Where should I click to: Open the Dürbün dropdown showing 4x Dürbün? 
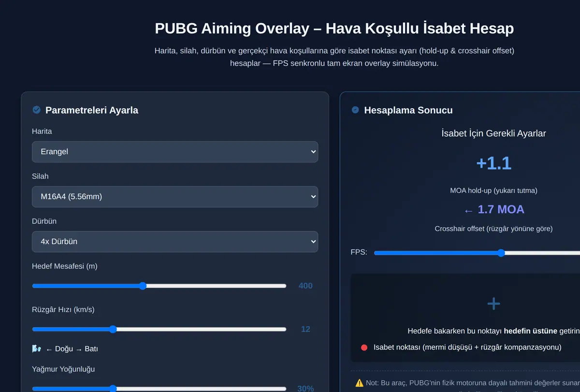[x=175, y=242]
